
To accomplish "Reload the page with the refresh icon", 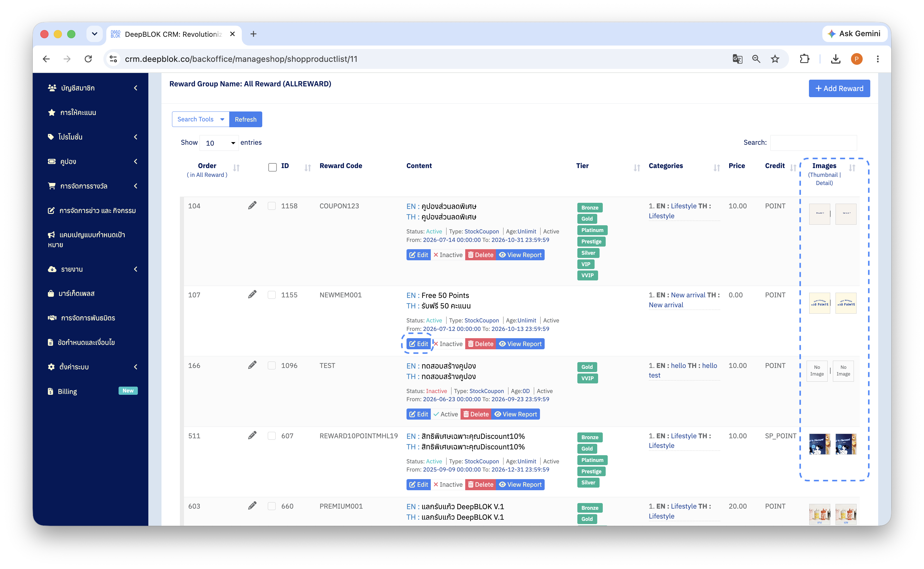I will (88, 59).
